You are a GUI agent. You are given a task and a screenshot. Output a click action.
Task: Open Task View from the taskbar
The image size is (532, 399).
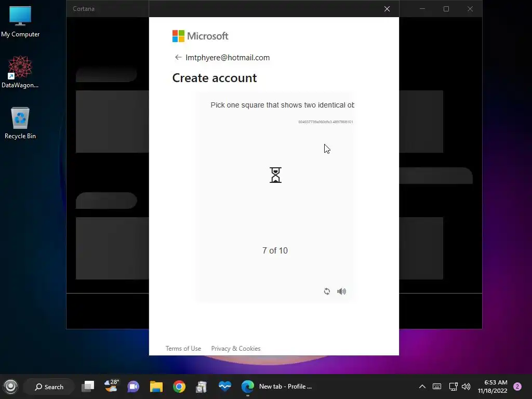coord(88,387)
